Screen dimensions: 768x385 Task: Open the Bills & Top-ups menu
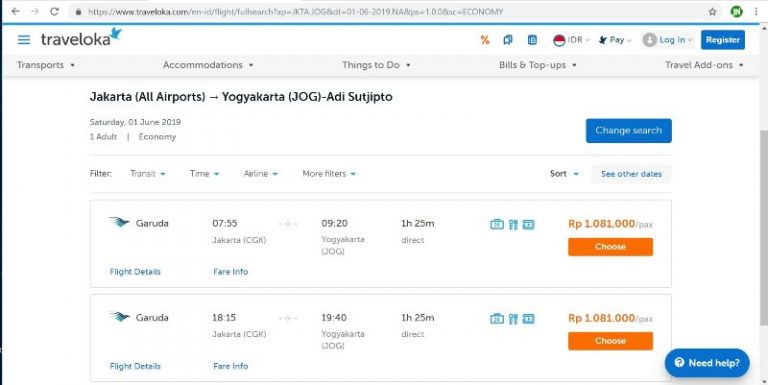pos(538,65)
